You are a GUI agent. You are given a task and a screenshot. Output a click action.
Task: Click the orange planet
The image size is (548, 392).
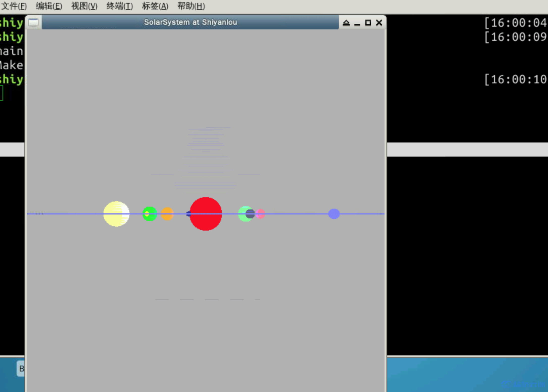[167, 214]
